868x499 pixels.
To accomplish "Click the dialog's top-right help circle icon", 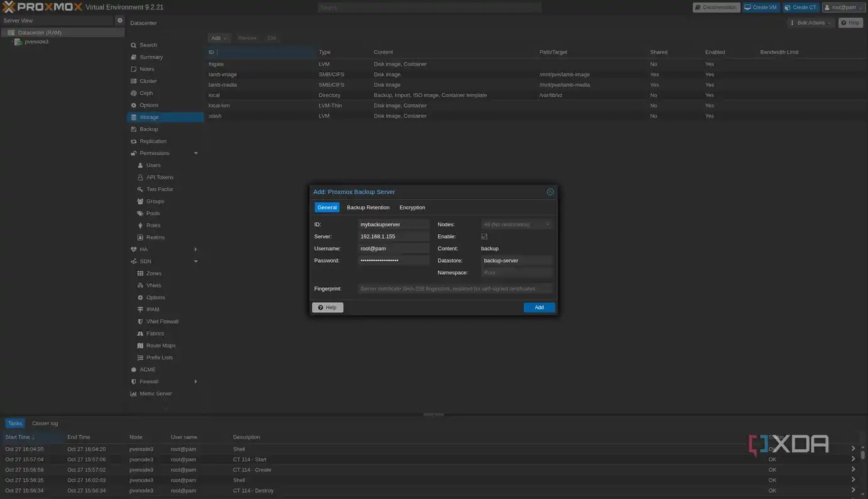I will coord(550,192).
